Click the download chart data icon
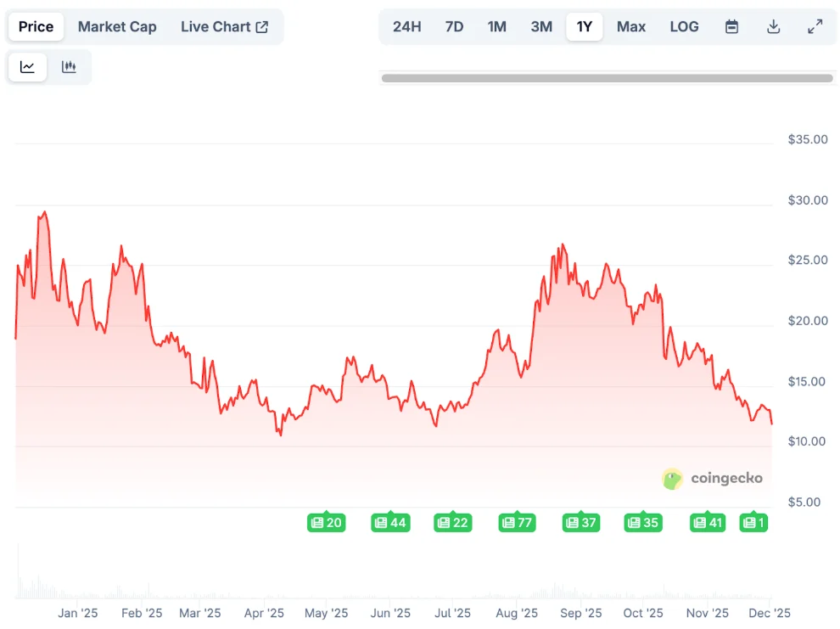 (x=774, y=26)
